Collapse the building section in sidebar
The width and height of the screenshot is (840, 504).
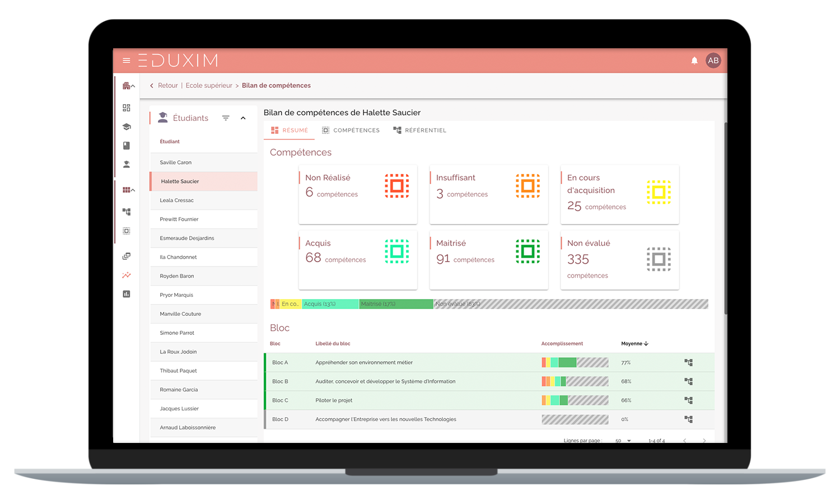[129, 86]
